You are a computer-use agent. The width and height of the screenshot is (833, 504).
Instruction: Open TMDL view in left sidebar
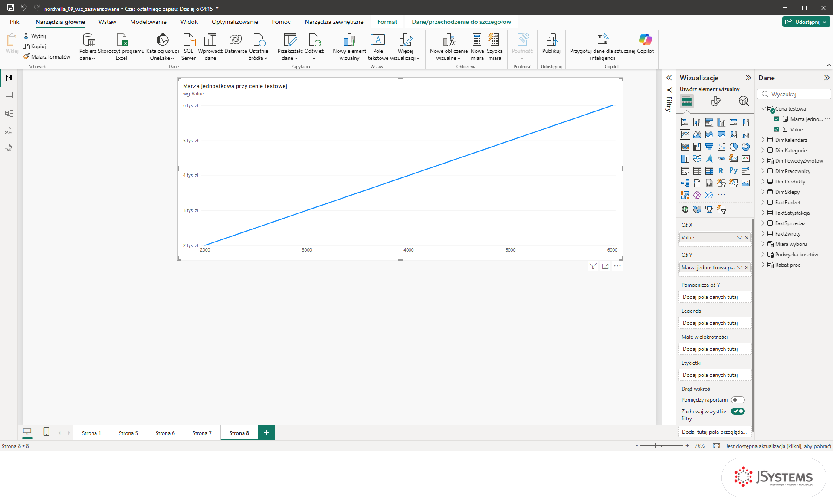click(x=9, y=147)
